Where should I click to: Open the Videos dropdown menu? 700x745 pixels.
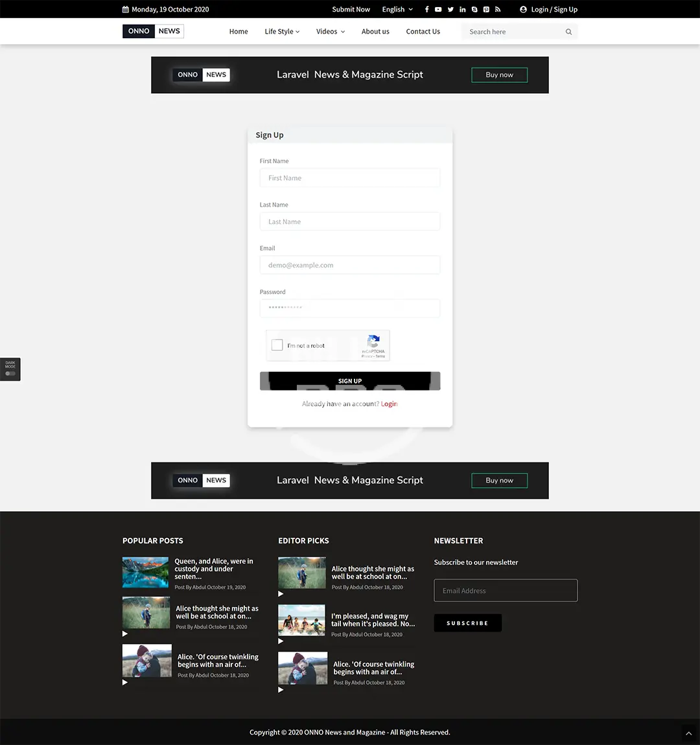pyautogui.click(x=330, y=32)
